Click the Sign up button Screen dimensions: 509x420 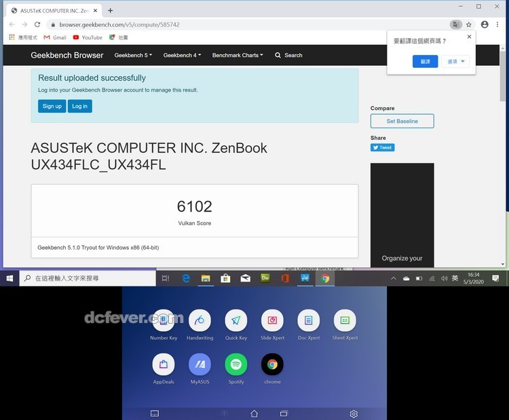coord(52,106)
